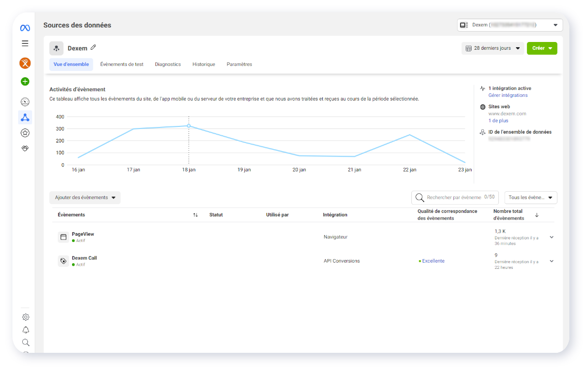Click the Dexem dataset icon badge
Viewport: 588px width, 372px height.
coord(56,48)
